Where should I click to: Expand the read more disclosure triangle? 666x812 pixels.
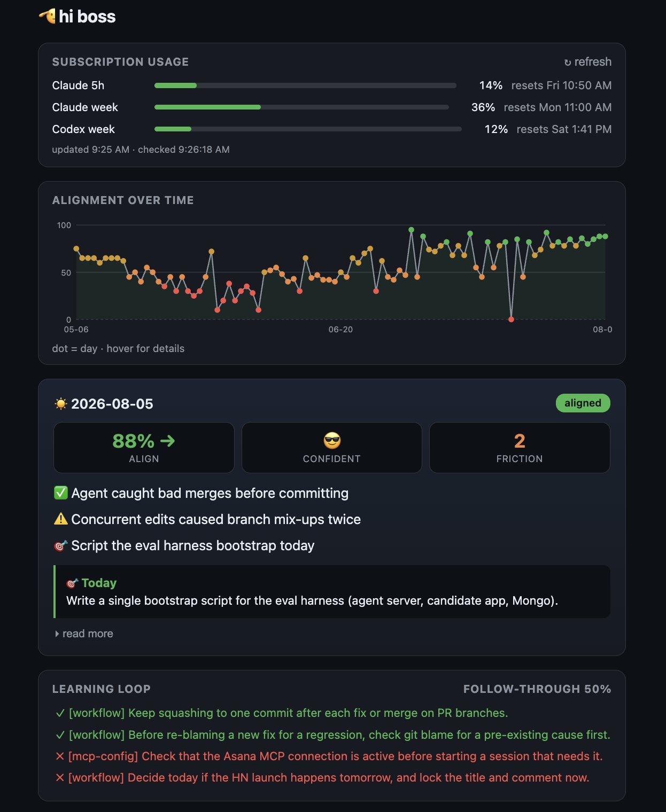coord(57,634)
